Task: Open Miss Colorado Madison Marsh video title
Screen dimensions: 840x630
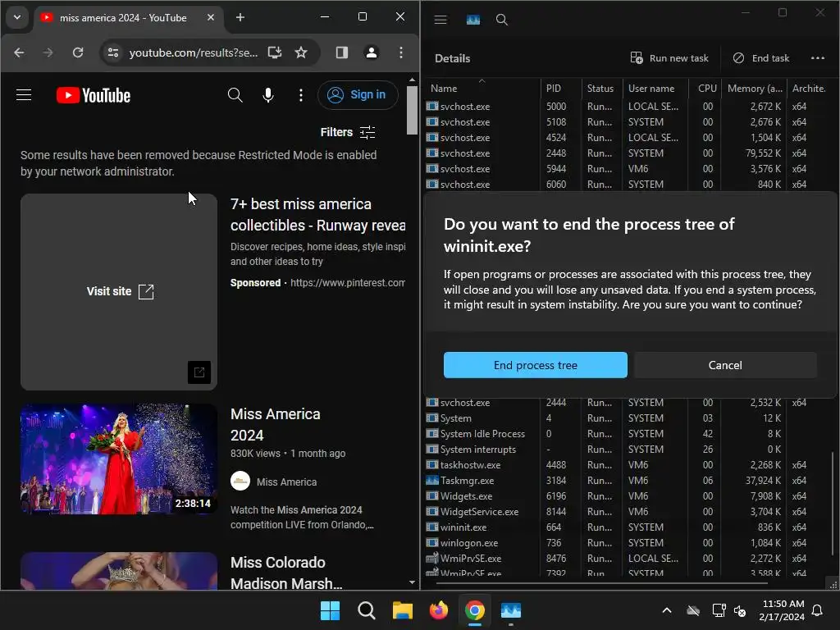Action: coord(286,573)
